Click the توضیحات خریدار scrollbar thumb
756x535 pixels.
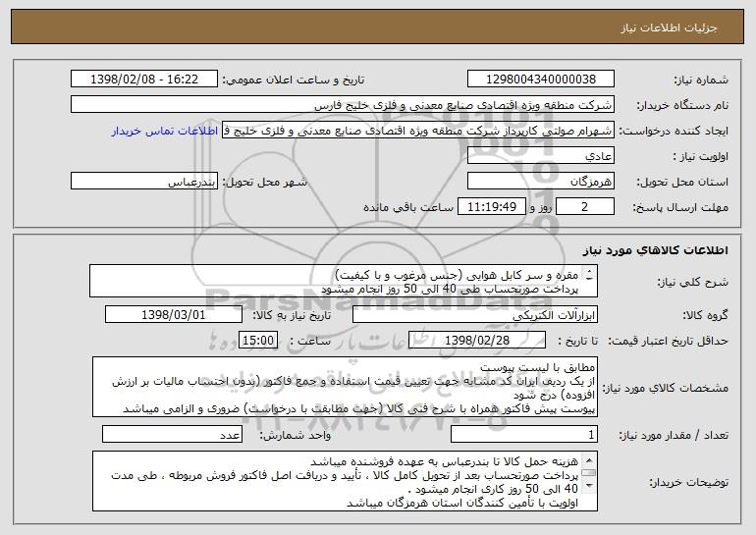[x=588, y=473]
